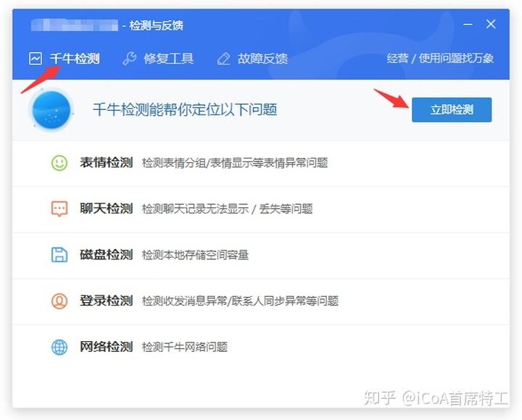Click description 检测聊天记录无法显示 / 丢失等问题
The width and height of the screenshot is (522, 420).
point(228,209)
